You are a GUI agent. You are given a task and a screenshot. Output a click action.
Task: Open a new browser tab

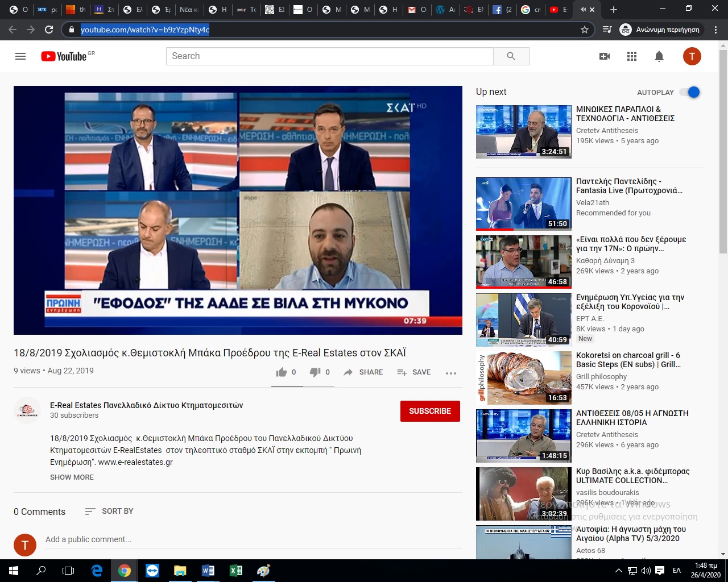point(613,10)
